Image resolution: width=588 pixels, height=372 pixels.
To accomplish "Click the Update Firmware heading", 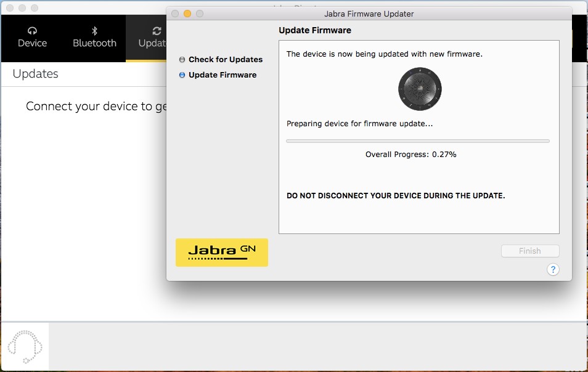I will [315, 30].
